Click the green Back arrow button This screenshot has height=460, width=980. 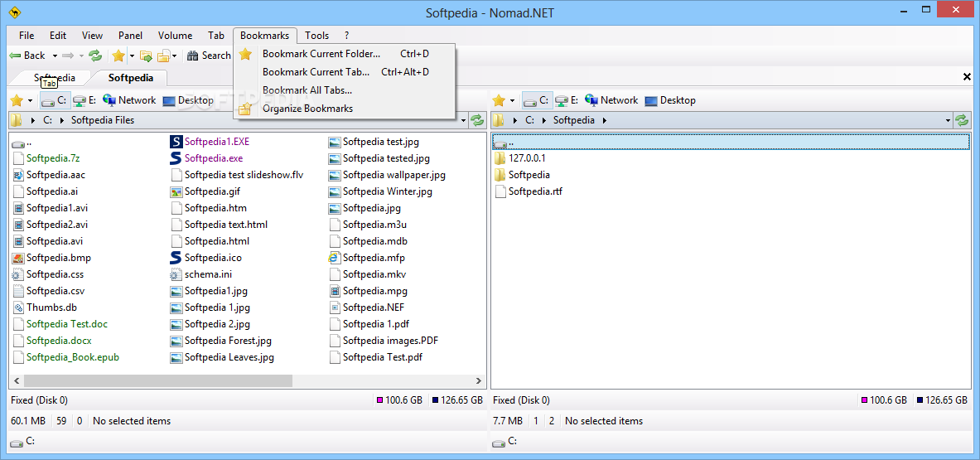coord(27,56)
